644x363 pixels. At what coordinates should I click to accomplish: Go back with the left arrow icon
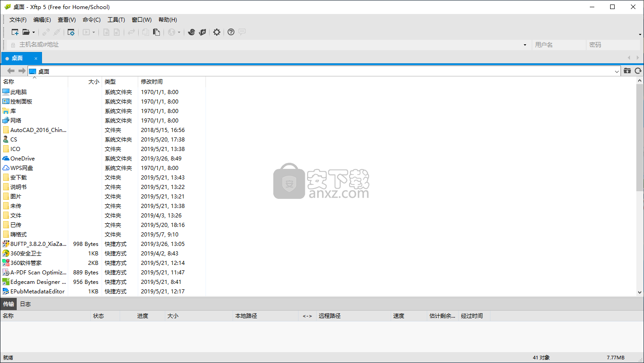click(11, 71)
